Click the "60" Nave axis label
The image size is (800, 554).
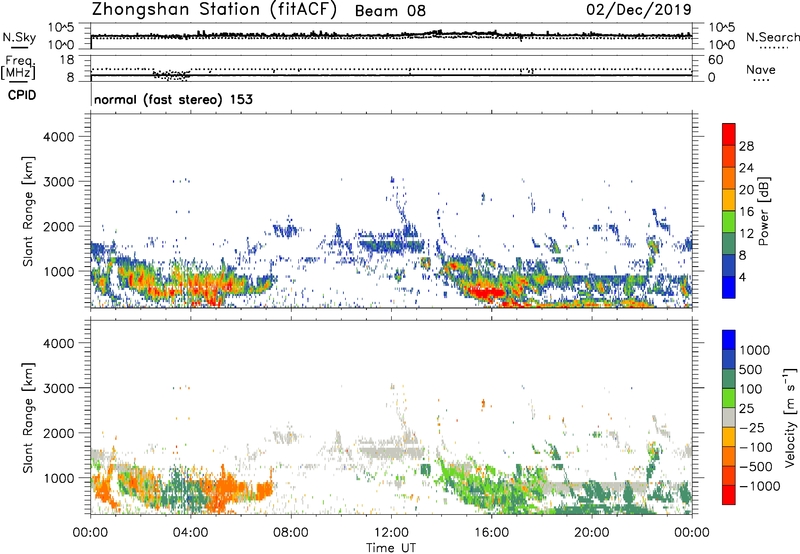(715, 60)
